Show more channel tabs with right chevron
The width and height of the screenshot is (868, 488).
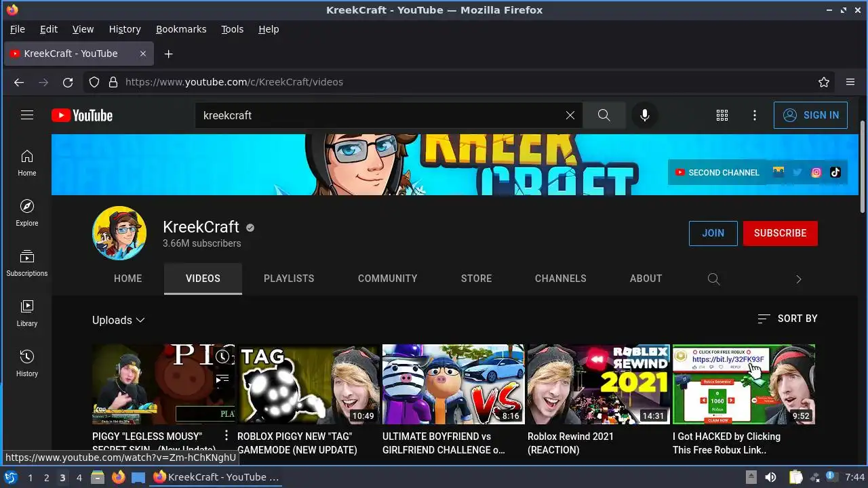tap(798, 279)
